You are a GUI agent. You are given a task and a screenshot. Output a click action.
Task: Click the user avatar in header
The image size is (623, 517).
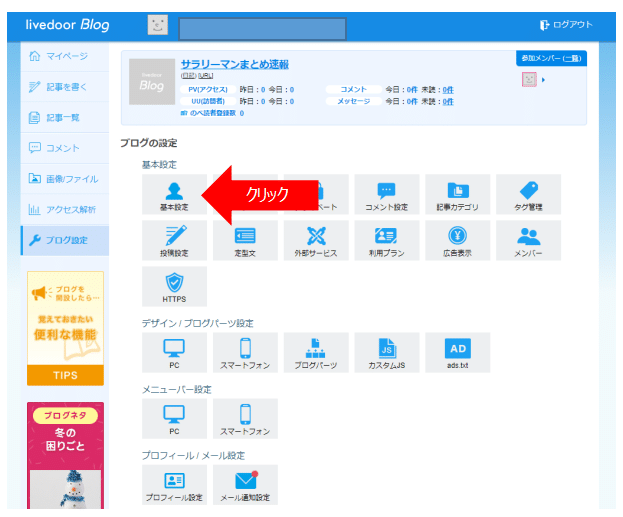(x=158, y=25)
